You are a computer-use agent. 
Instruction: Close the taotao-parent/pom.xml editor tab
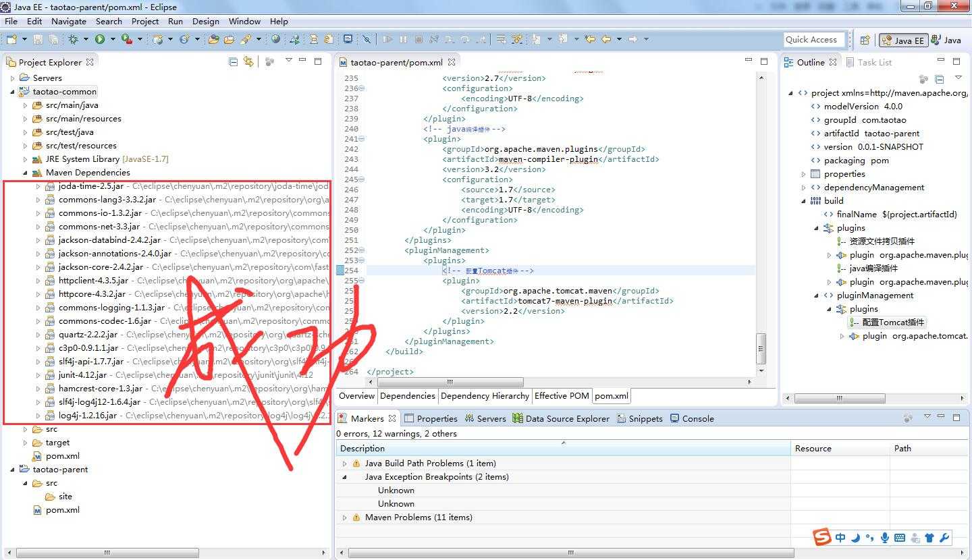452,61
